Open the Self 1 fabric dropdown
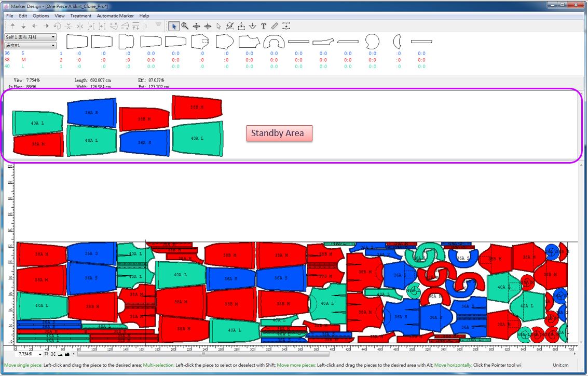 30,37
